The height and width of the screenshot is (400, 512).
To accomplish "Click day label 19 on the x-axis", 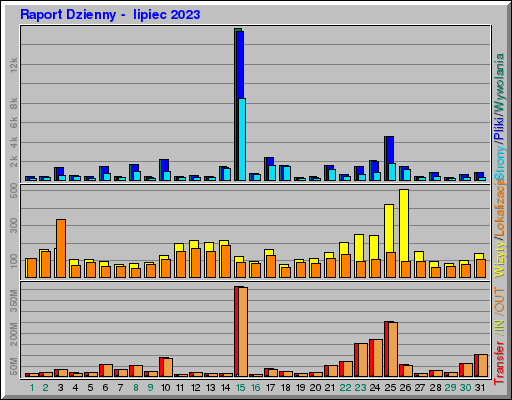I will point(300,388).
